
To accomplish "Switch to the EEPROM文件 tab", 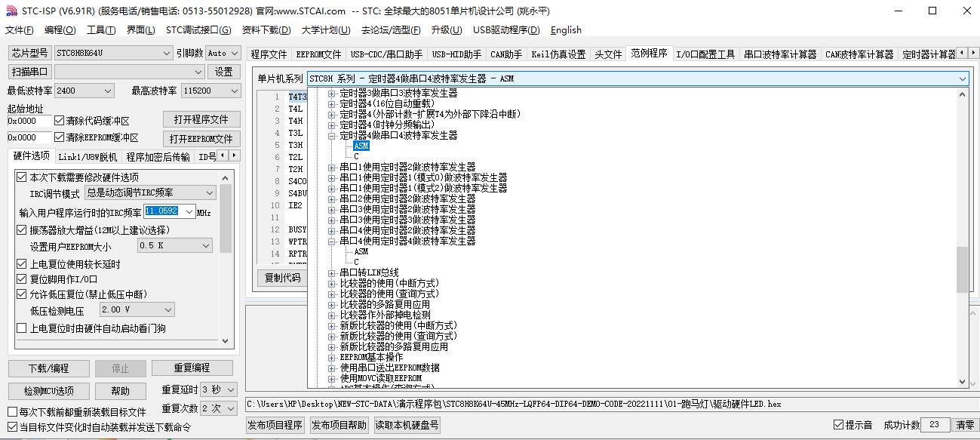I will coord(319,54).
